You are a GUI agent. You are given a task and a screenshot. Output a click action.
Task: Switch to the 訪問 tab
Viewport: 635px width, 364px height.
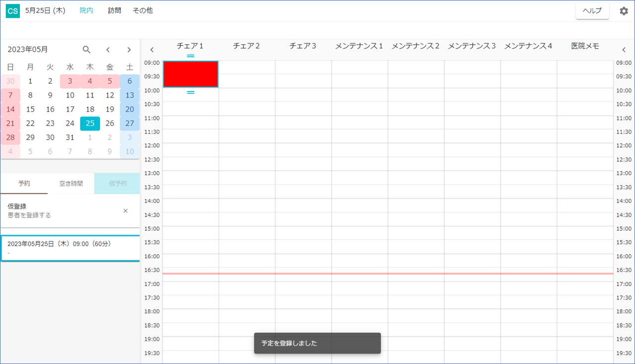tap(114, 10)
